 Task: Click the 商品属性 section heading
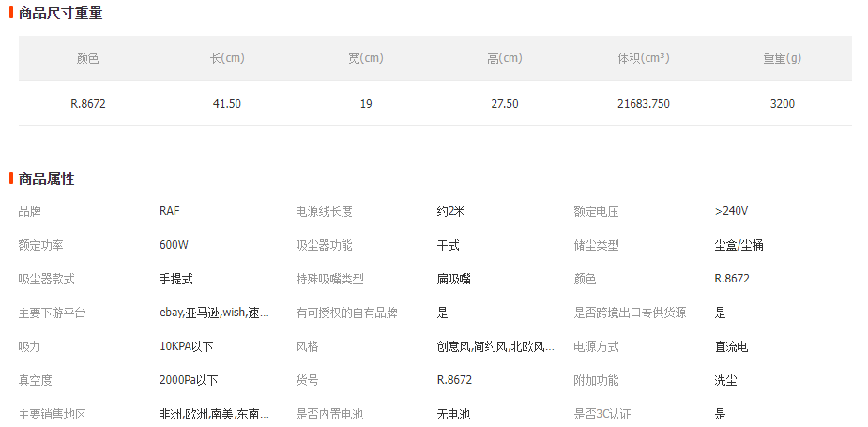point(46,178)
